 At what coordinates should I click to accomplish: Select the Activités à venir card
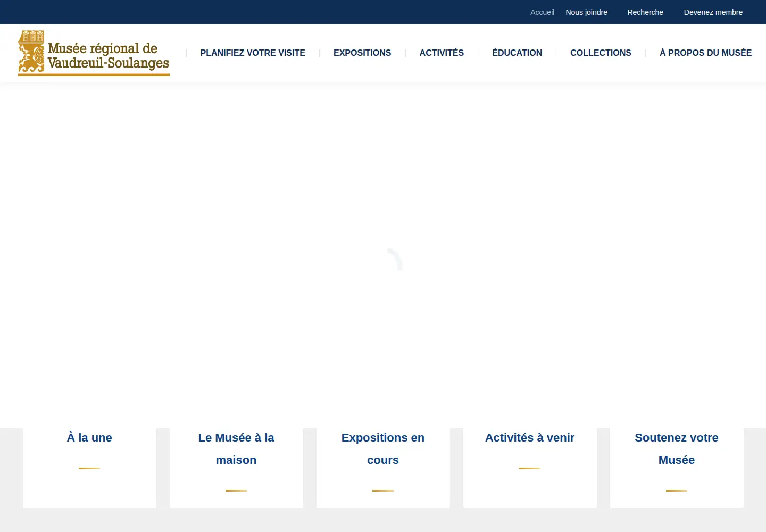coord(530,468)
